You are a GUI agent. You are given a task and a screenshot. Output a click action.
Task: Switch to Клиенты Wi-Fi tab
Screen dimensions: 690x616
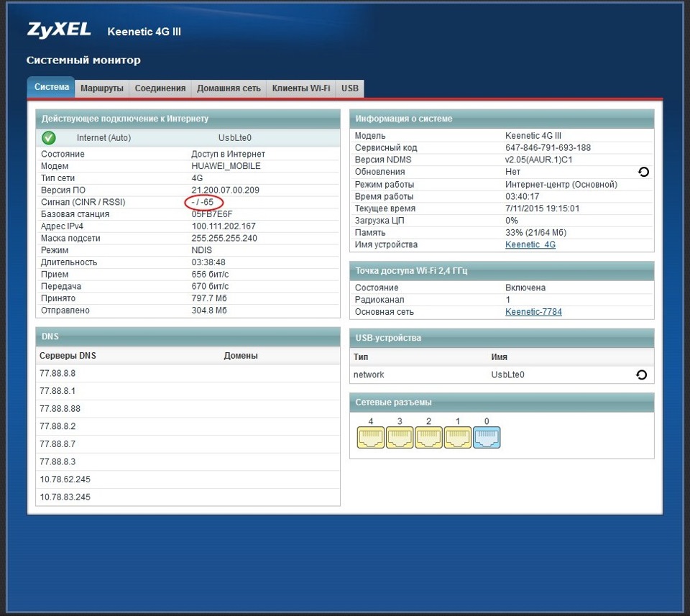301,88
